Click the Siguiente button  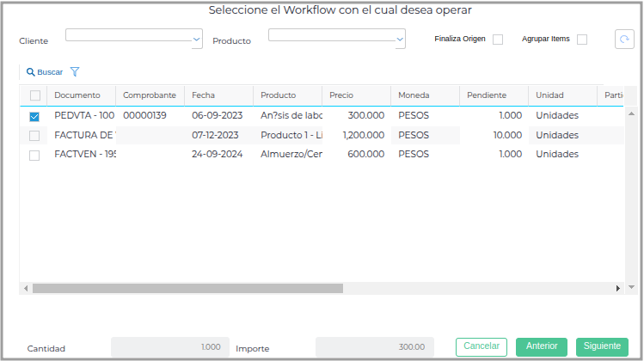pyautogui.click(x=602, y=346)
